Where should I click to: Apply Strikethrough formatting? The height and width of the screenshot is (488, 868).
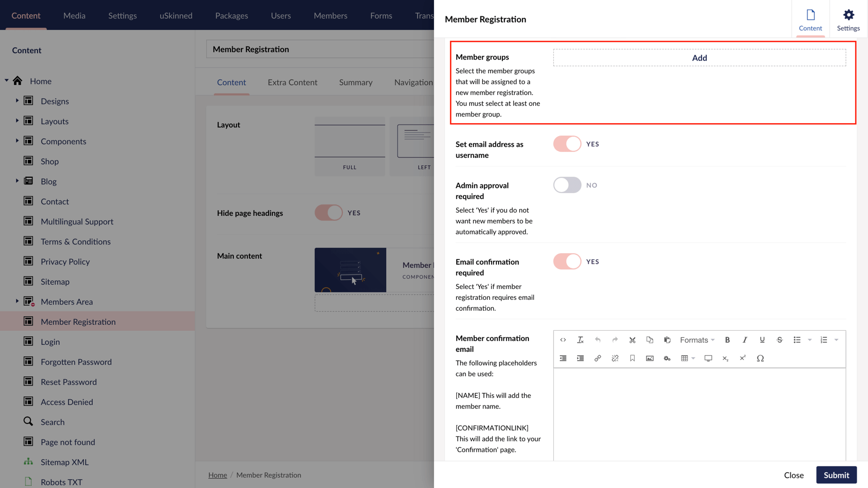(780, 340)
